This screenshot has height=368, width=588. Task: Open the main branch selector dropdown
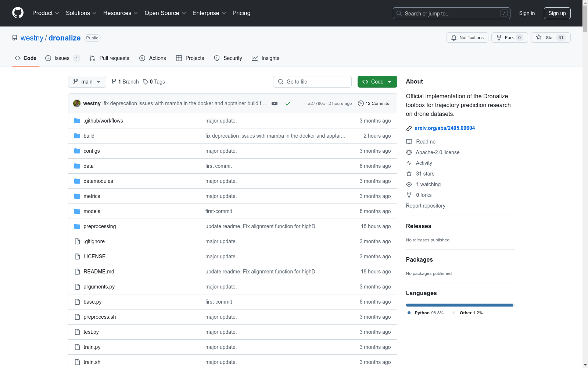pos(87,82)
